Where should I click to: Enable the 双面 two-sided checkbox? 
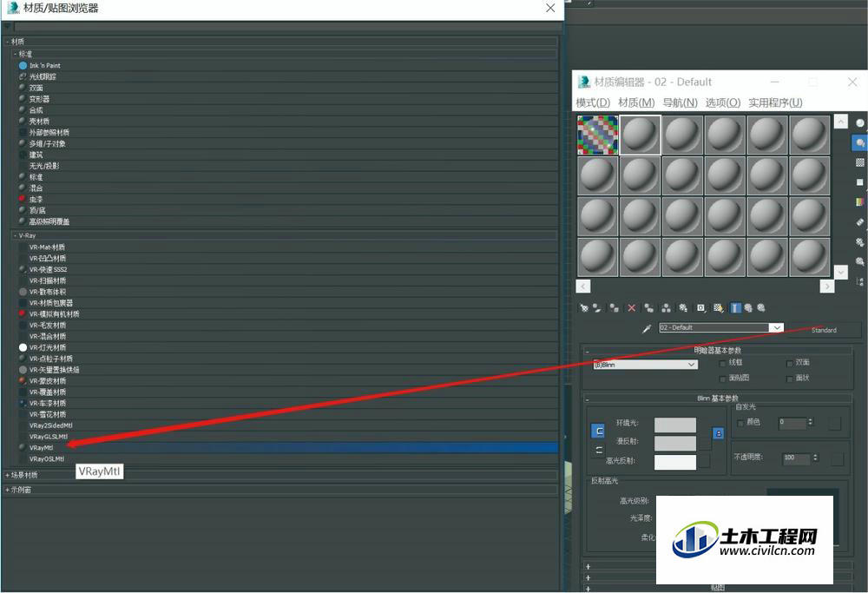(x=789, y=363)
